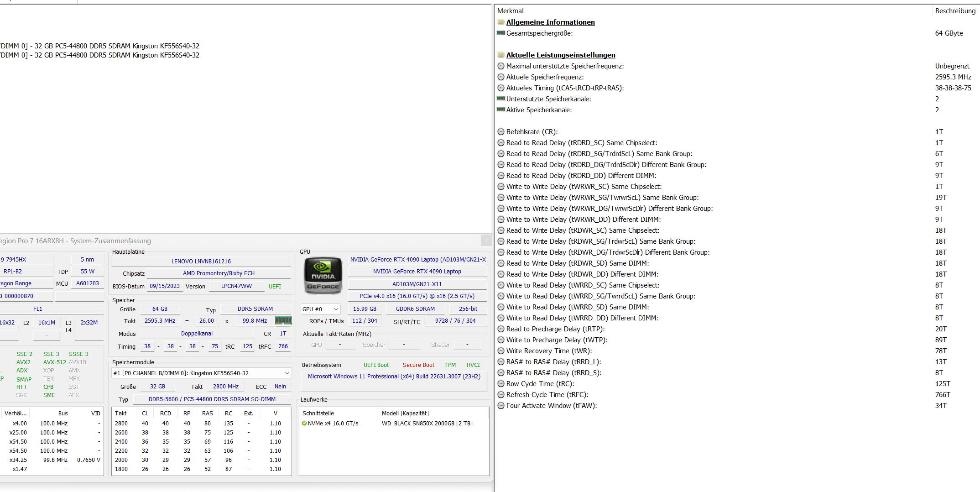The image size is (980, 492).
Task: Click the Modell [Kapazität] column header
Action: (405, 413)
